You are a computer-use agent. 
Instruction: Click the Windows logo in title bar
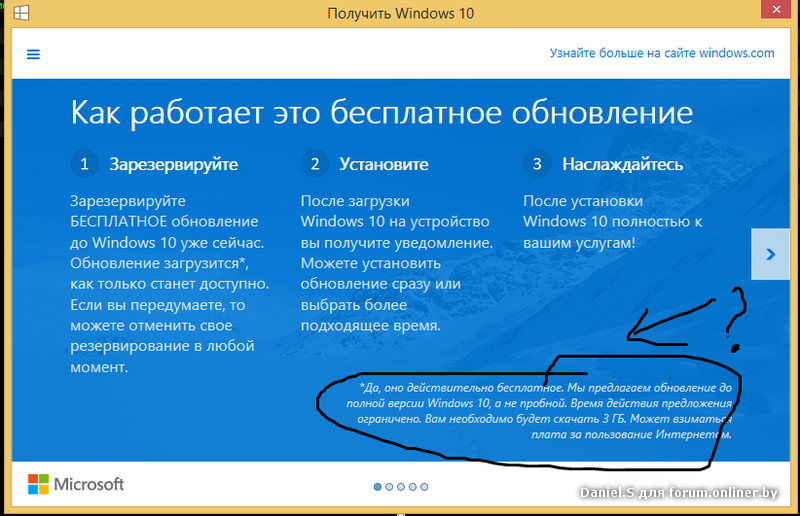pyautogui.click(x=21, y=13)
